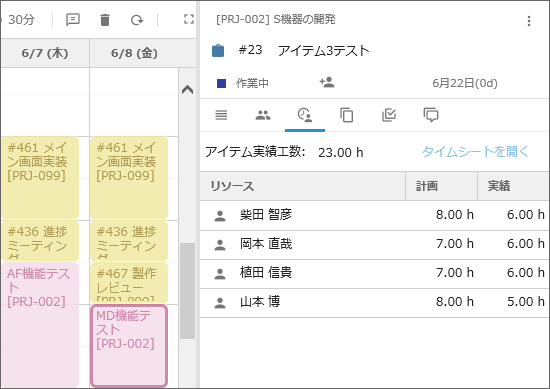Screen dimensions: 550x389
Task: Click the blue clipboard item icon
Action: pos(218,51)
